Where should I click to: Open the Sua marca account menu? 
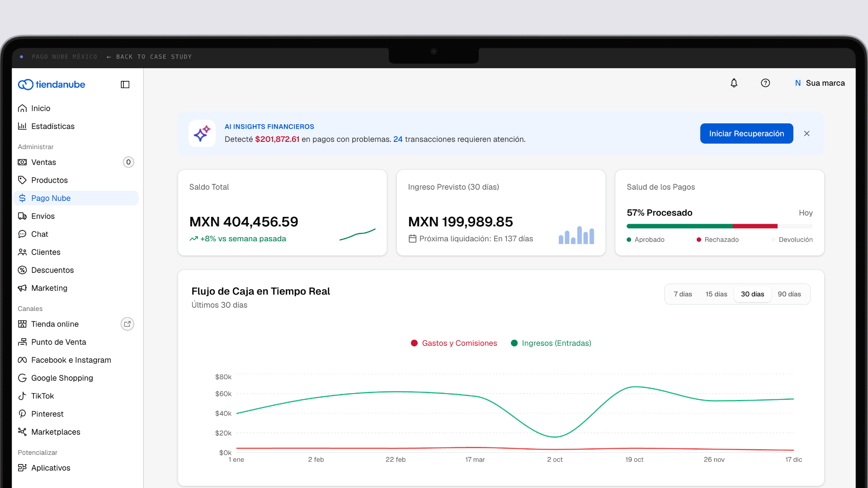click(x=820, y=83)
